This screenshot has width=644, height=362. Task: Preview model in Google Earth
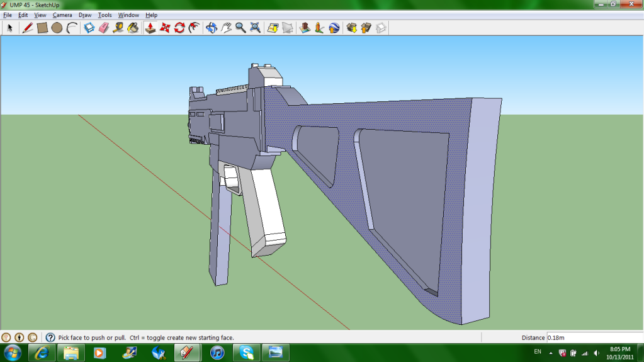[x=334, y=28]
